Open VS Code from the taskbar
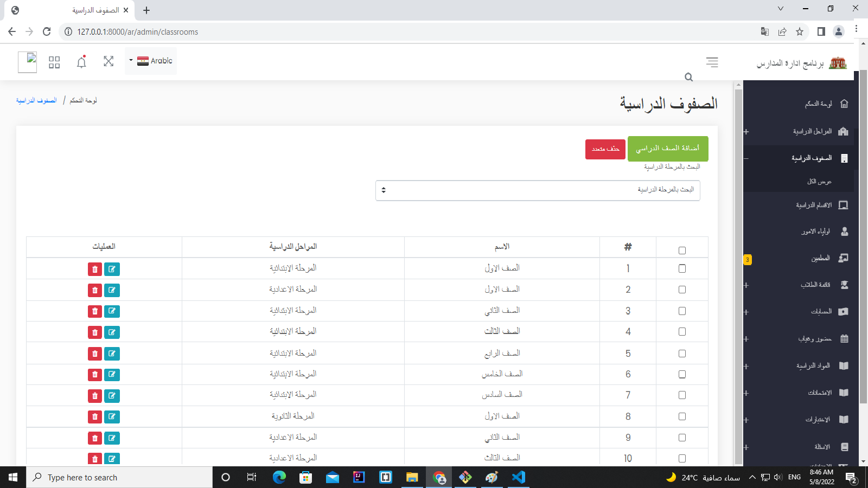The width and height of the screenshot is (868, 488). click(519, 477)
